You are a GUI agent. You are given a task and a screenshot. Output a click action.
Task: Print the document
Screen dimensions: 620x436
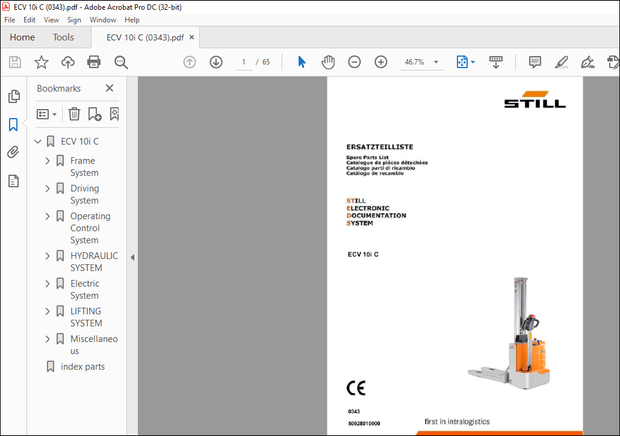tap(94, 62)
